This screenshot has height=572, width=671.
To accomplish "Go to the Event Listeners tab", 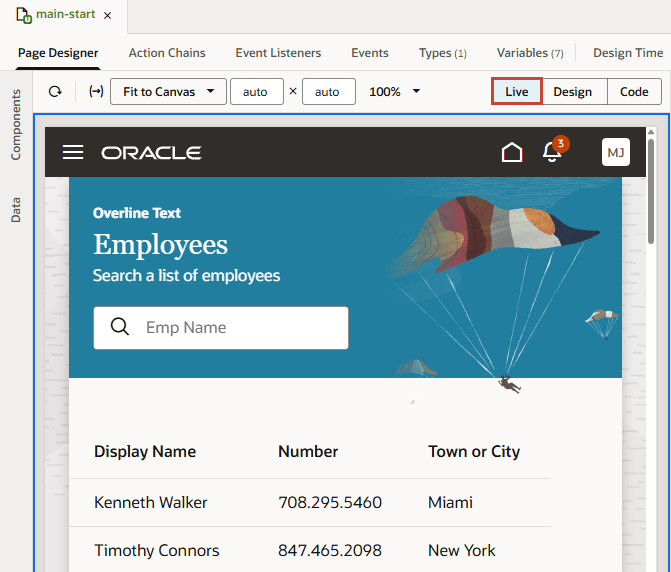I will [278, 53].
